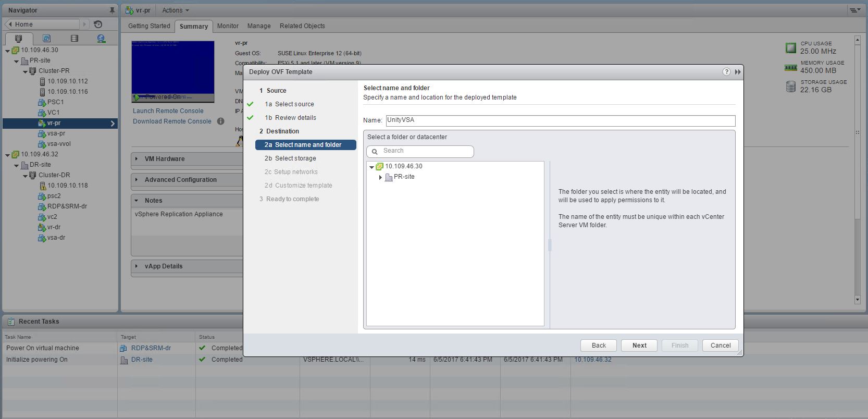The image size is (868, 419).
Task: Expand the PR-site datacenter in folder tree
Action: [380, 177]
